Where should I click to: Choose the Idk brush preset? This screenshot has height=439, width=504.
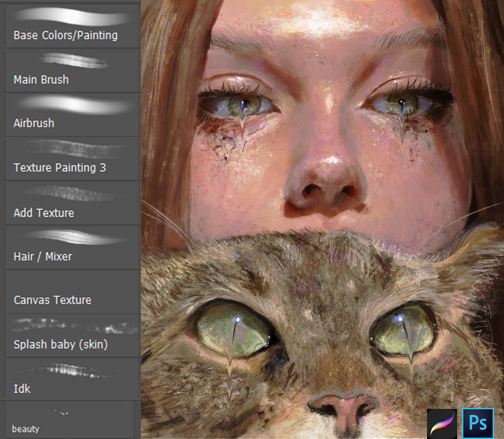coord(72,378)
